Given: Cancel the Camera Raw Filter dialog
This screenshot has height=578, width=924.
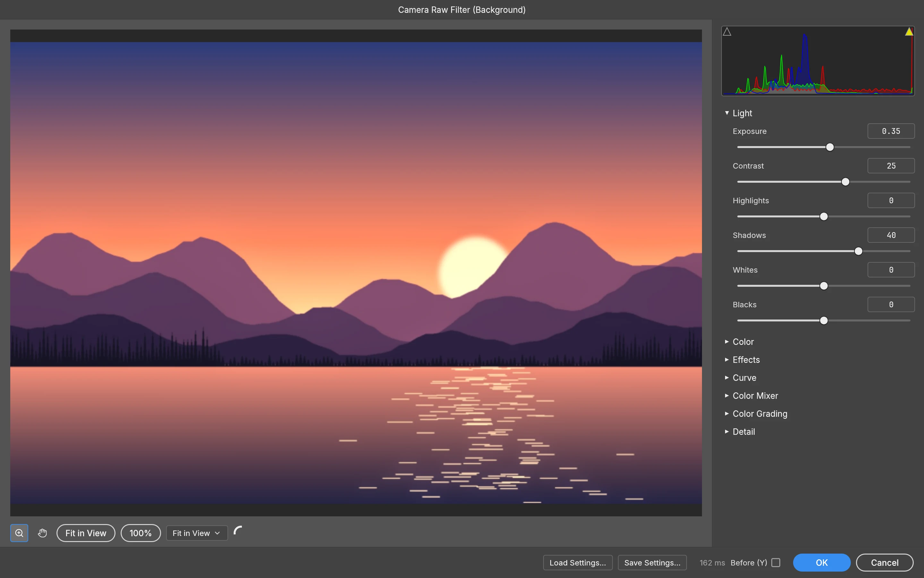Looking at the screenshot, I should [x=885, y=563].
